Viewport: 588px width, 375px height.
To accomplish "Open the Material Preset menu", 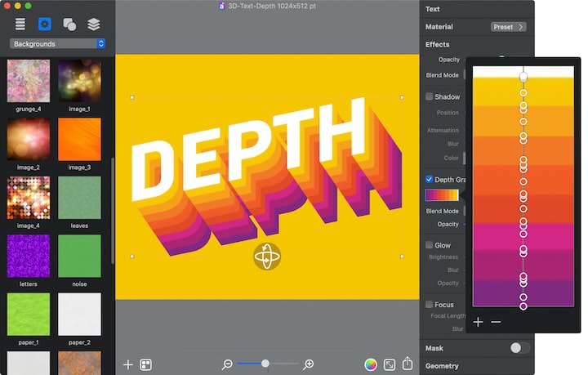I will click(x=508, y=27).
